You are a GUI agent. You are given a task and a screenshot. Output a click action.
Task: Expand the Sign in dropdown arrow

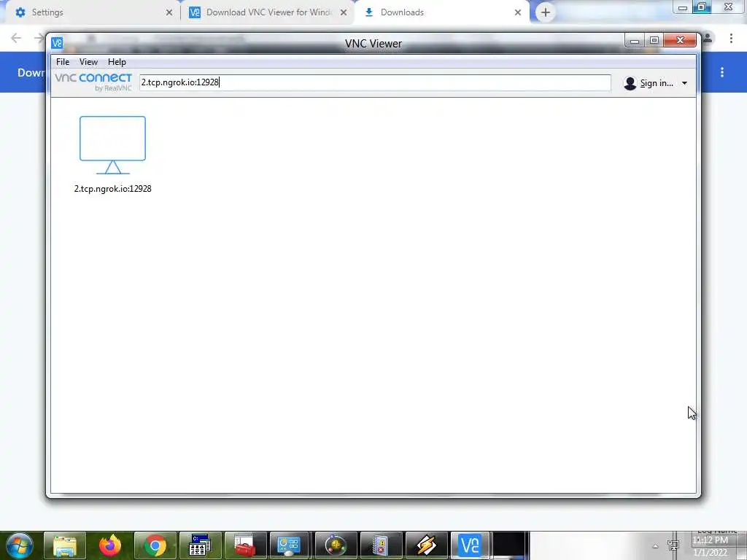pos(684,83)
